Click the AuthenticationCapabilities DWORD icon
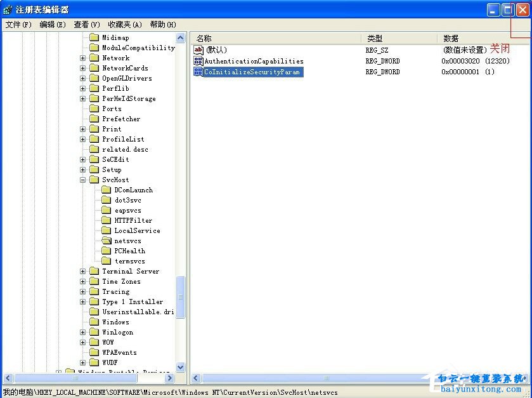Screen dimensions: 532x398 [x=198, y=60]
